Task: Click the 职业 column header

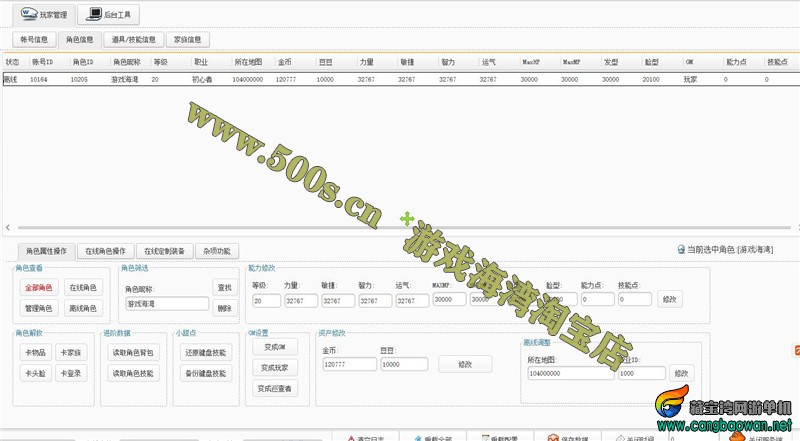Action: (x=201, y=62)
